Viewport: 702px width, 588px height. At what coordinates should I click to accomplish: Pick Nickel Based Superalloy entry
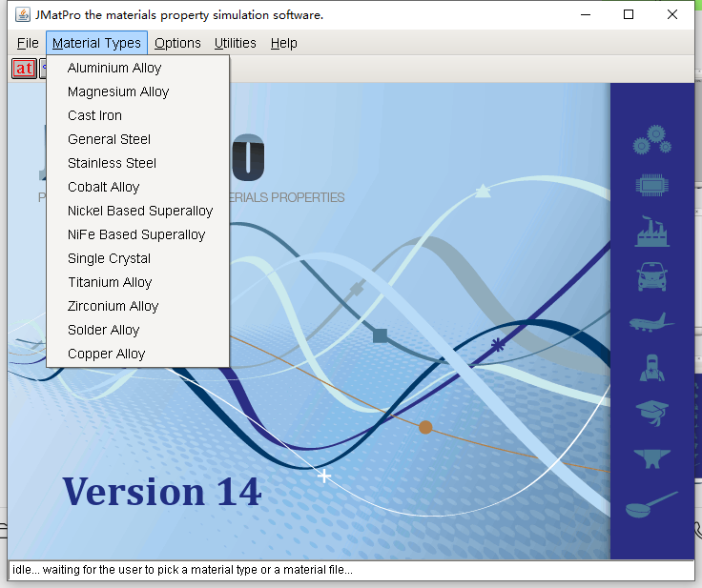coord(140,211)
